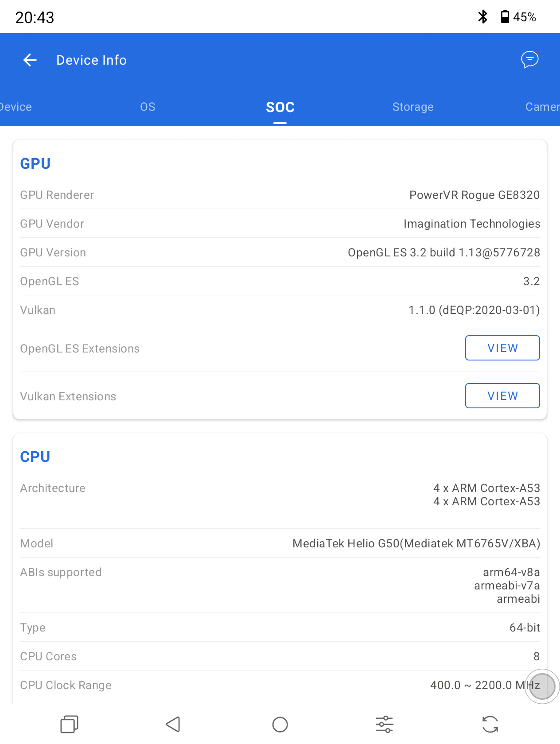
Task: Tap the back arrow in Device Info header
Action: tap(30, 60)
